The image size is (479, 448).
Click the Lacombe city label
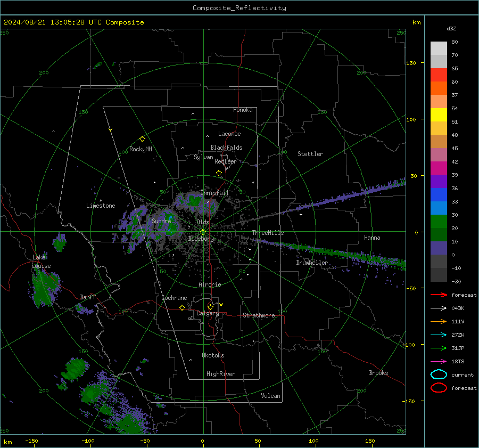pos(229,134)
